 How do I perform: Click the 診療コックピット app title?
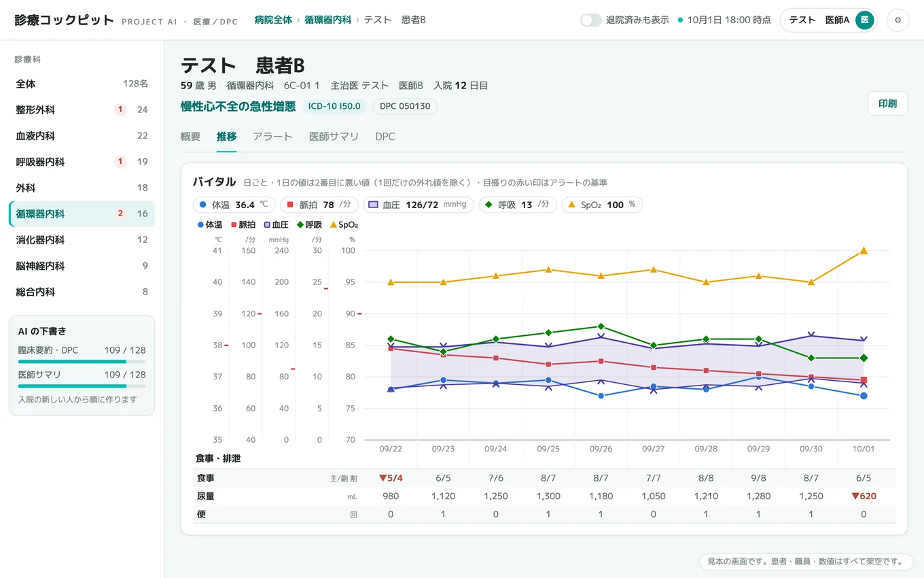point(65,20)
